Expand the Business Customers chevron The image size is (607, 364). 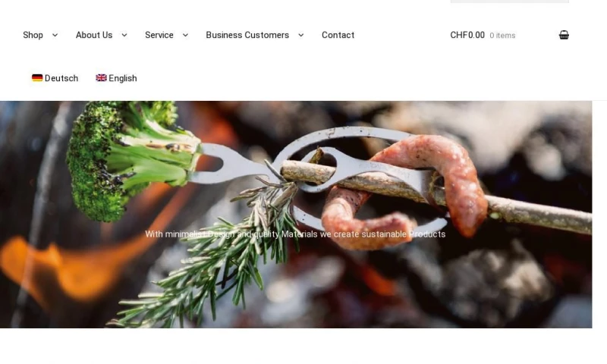[300, 35]
